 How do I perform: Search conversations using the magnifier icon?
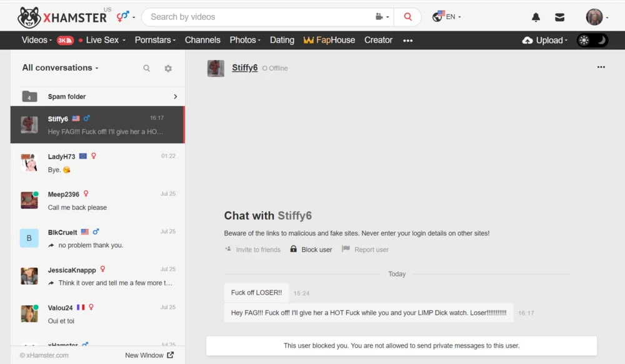pyautogui.click(x=146, y=68)
